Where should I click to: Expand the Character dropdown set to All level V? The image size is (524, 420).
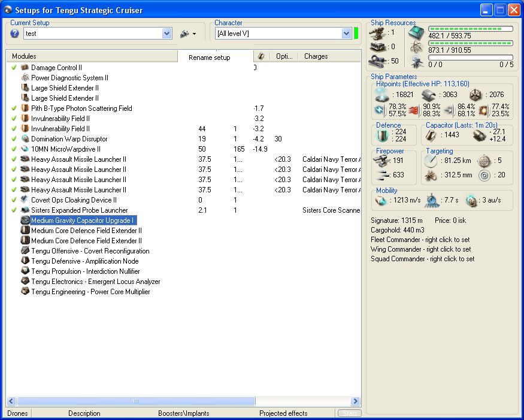(x=346, y=34)
